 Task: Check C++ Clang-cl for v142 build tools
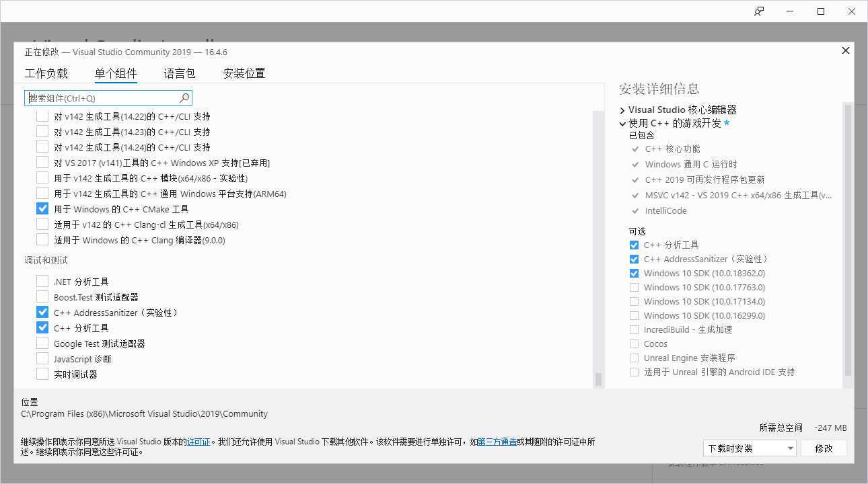(x=42, y=225)
